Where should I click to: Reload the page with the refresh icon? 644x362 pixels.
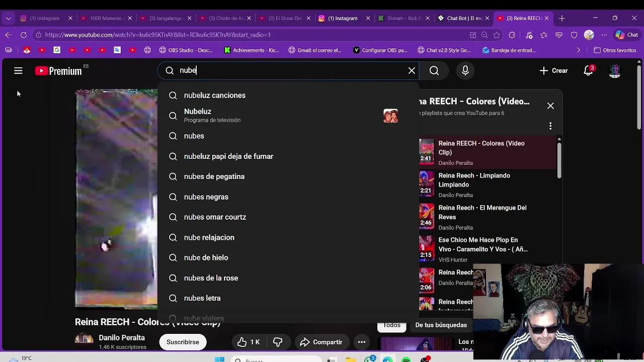coord(24,35)
